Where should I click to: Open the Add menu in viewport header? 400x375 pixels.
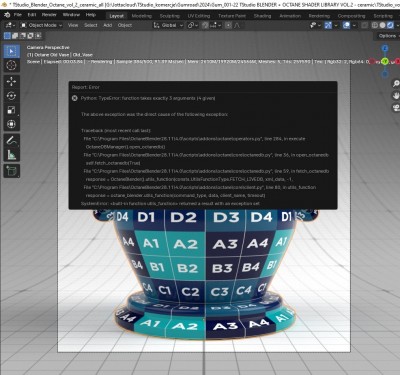point(107,25)
